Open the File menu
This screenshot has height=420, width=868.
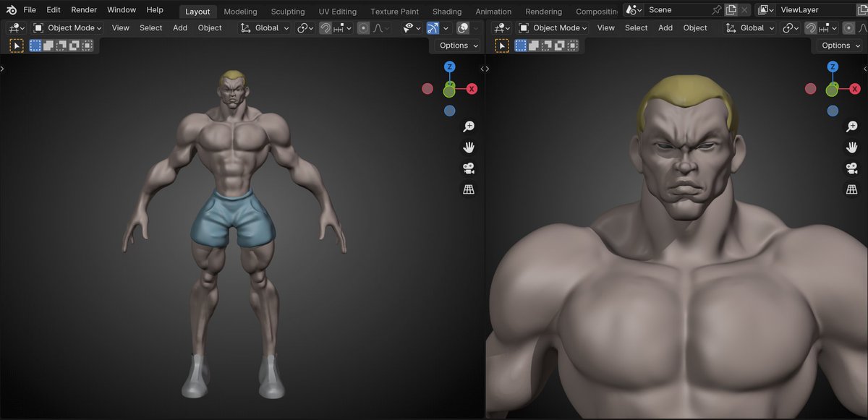coord(30,10)
